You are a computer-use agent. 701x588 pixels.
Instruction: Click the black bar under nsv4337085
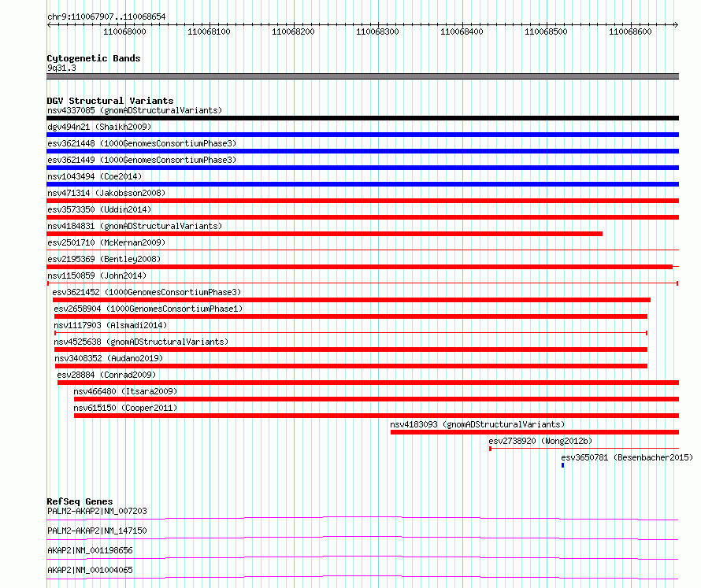(x=362, y=118)
